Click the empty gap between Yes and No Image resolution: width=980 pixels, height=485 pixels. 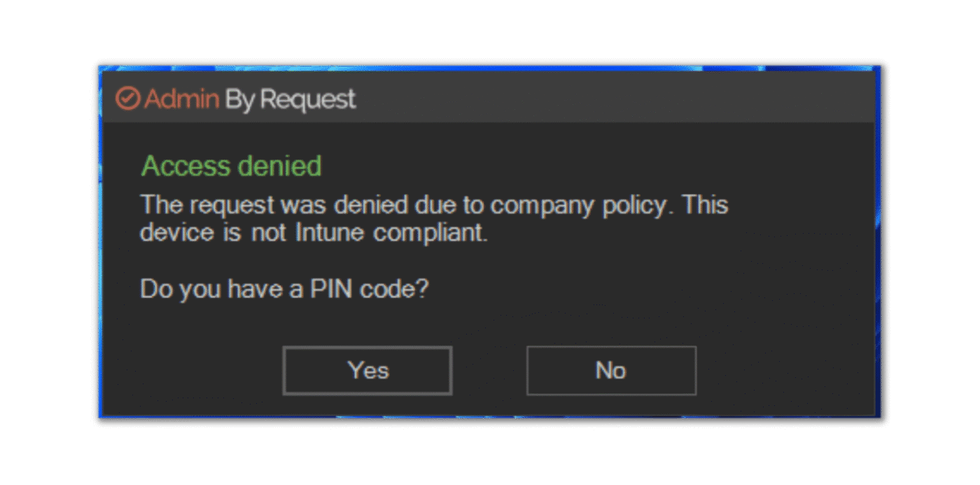click(x=489, y=370)
